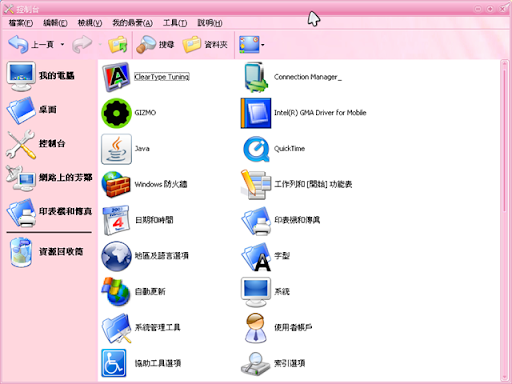This screenshot has width=512, height=384.
Task: Open 自動更新 icon
Action: (x=116, y=292)
